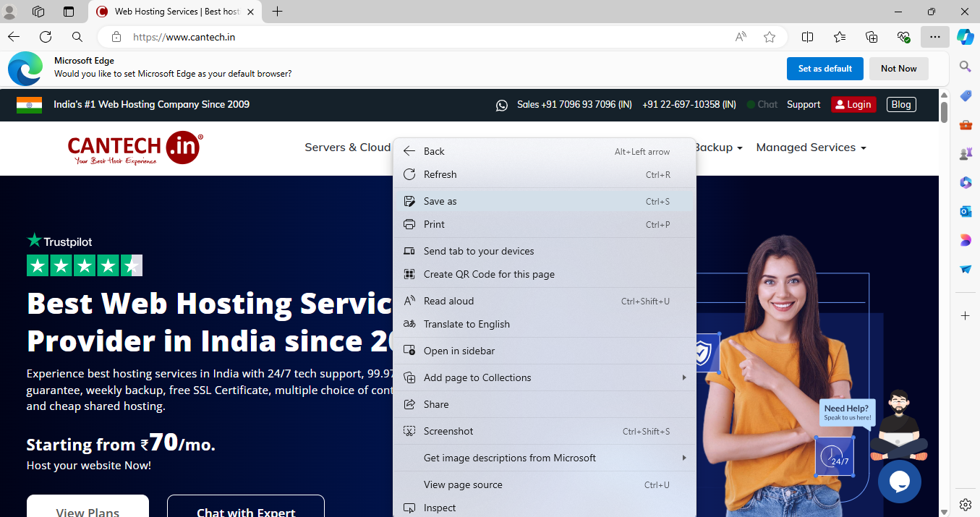Image resolution: width=980 pixels, height=517 pixels.
Task: Select Share in the context menu
Action: point(544,404)
